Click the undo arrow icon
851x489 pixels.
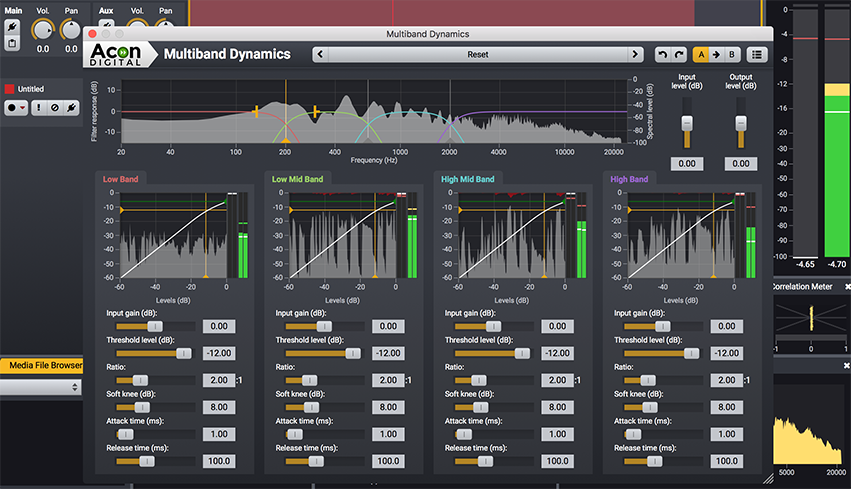[x=662, y=55]
